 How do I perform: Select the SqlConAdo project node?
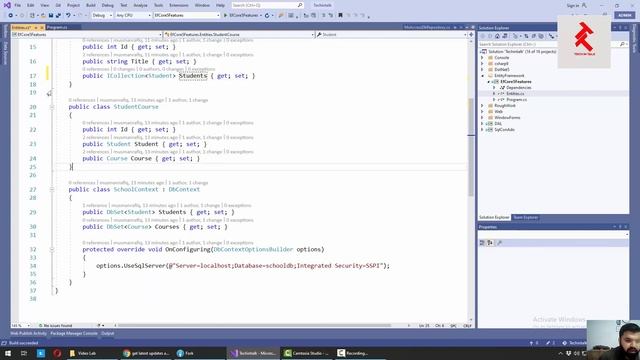(504, 129)
